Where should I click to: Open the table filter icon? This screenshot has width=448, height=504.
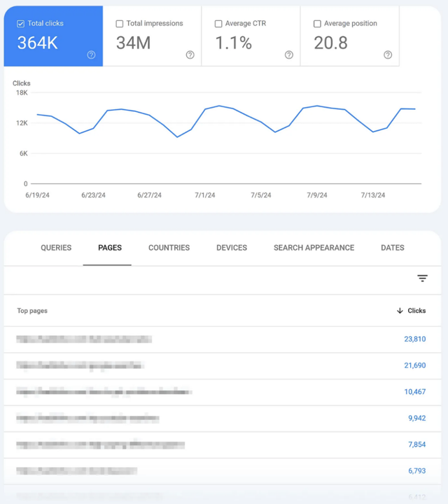pyautogui.click(x=422, y=279)
